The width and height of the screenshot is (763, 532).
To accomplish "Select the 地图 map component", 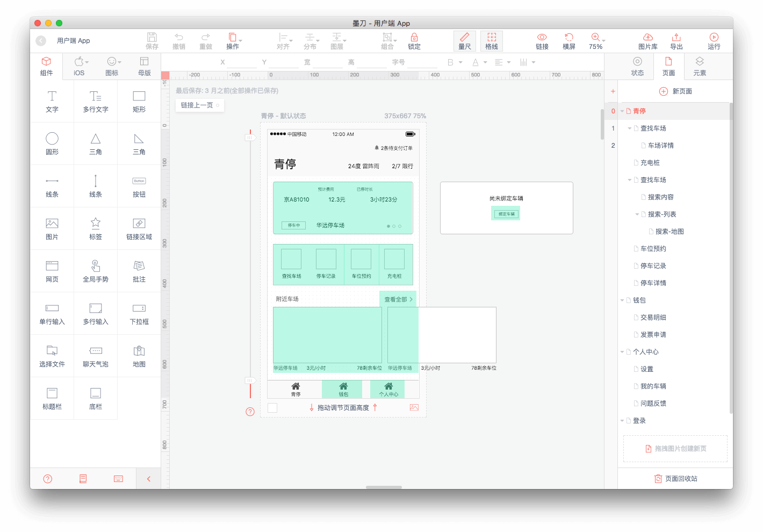I will coord(139,356).
